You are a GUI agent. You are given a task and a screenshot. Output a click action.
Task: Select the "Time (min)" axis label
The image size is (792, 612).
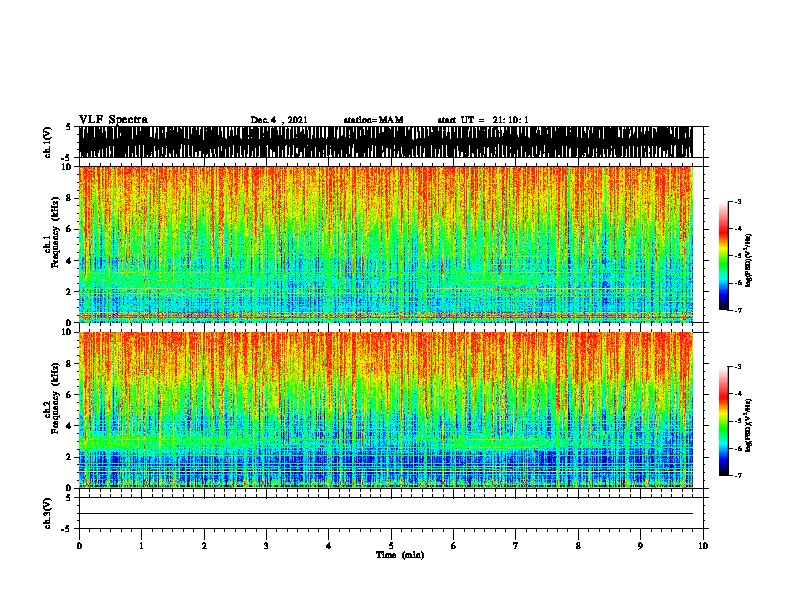click(x=400, y=555)
